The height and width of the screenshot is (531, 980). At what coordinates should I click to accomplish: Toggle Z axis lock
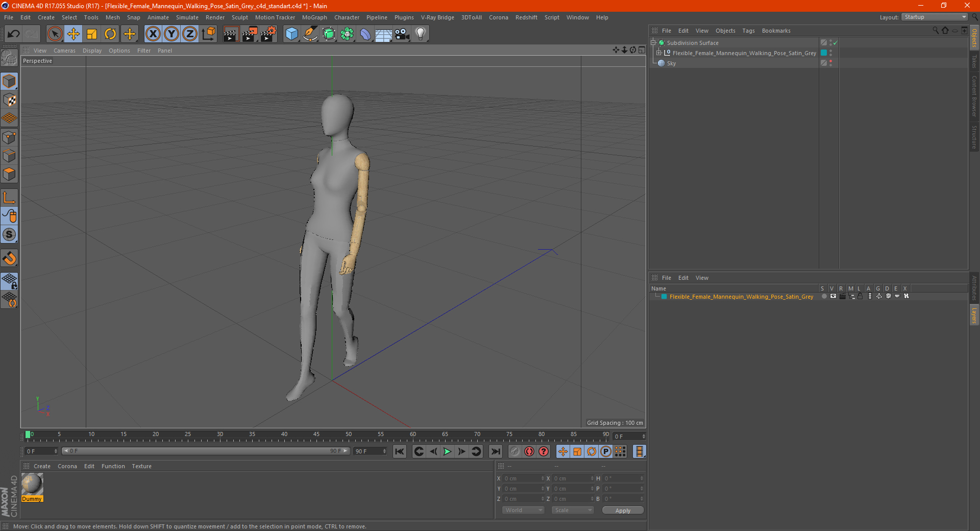pos(190,34)
